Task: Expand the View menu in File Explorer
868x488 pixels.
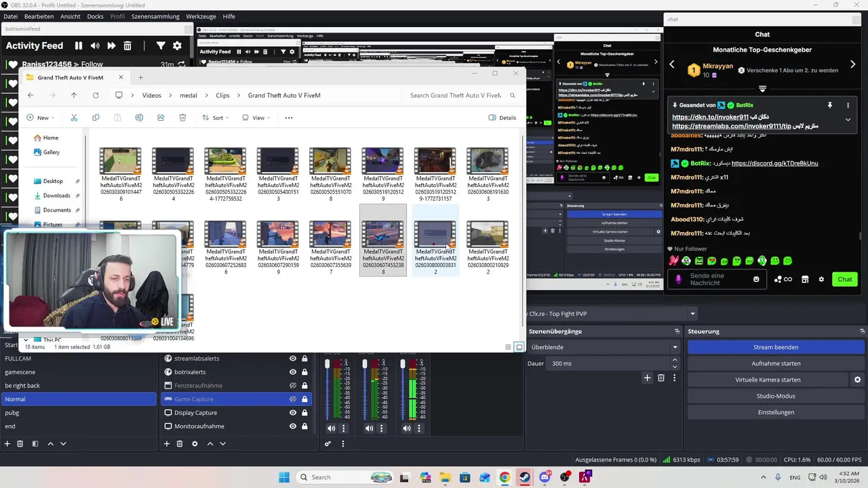Action: coord(256,118)
